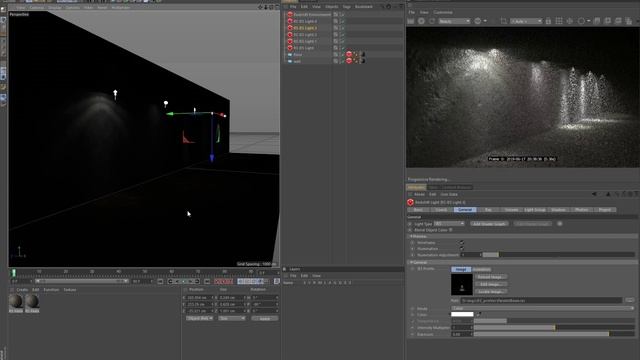Screen dimensions: 640x360
Task: Click the Redshift tag icon on wall object
Action: pyautogui.click(x=349, y=61)
